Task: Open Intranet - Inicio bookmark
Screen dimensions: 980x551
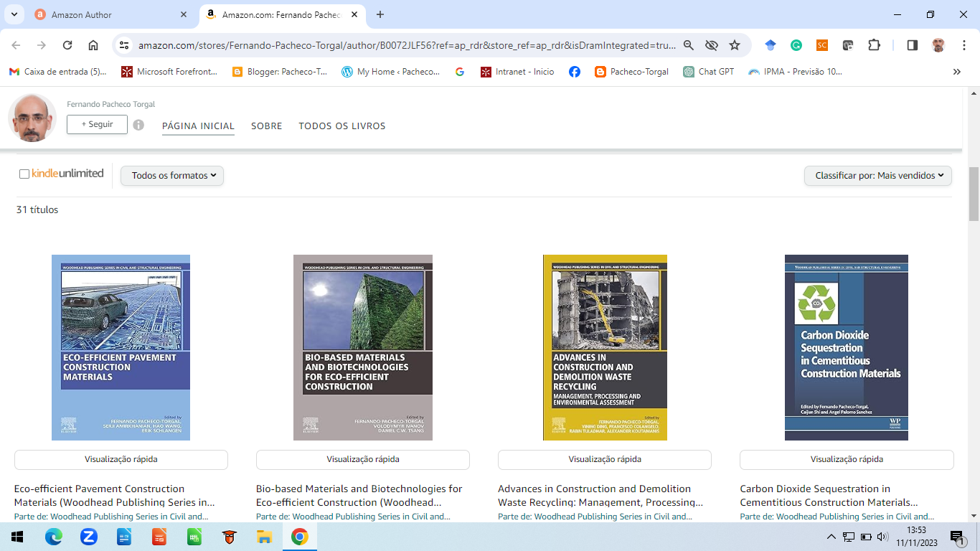Action: tap(517, 72)
